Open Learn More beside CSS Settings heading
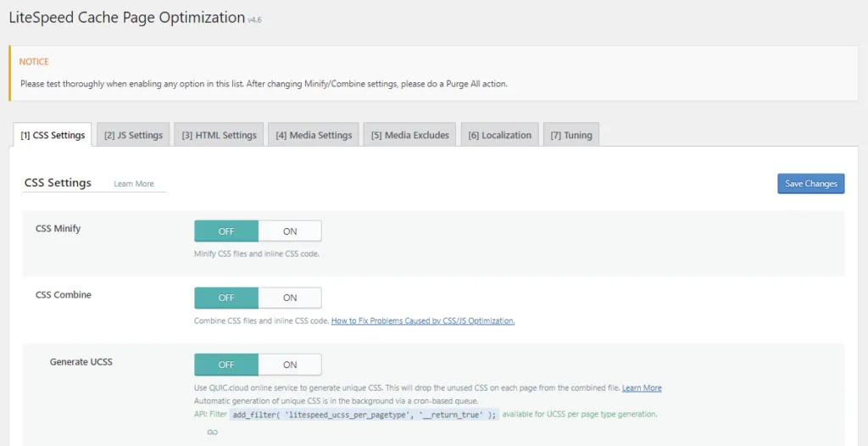Viewport: 868px width, 446px height. (134, 184)
